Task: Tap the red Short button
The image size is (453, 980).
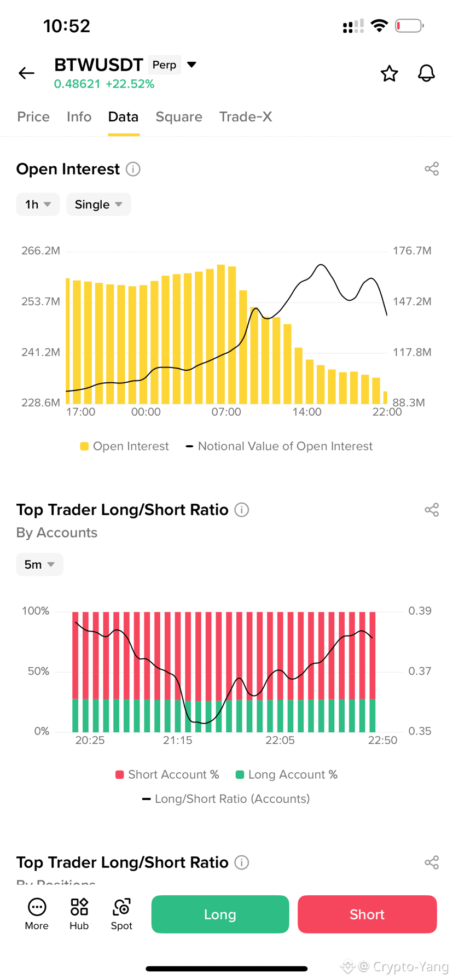Action: tap(367, 914)
